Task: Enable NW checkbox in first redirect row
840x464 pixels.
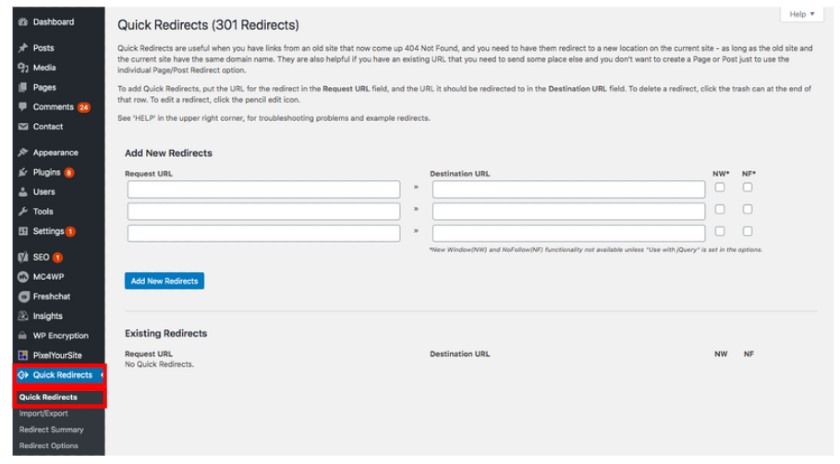Action: [x=719, y=187]
